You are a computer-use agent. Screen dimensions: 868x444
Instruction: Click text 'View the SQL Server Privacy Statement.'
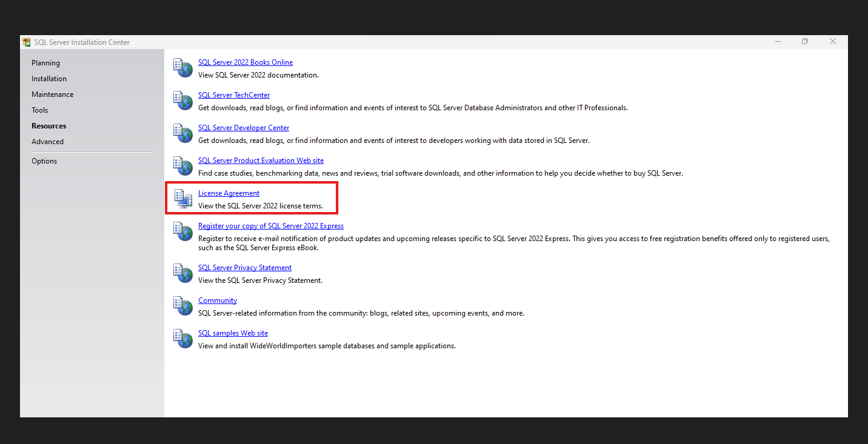click(x=261, y=280)
